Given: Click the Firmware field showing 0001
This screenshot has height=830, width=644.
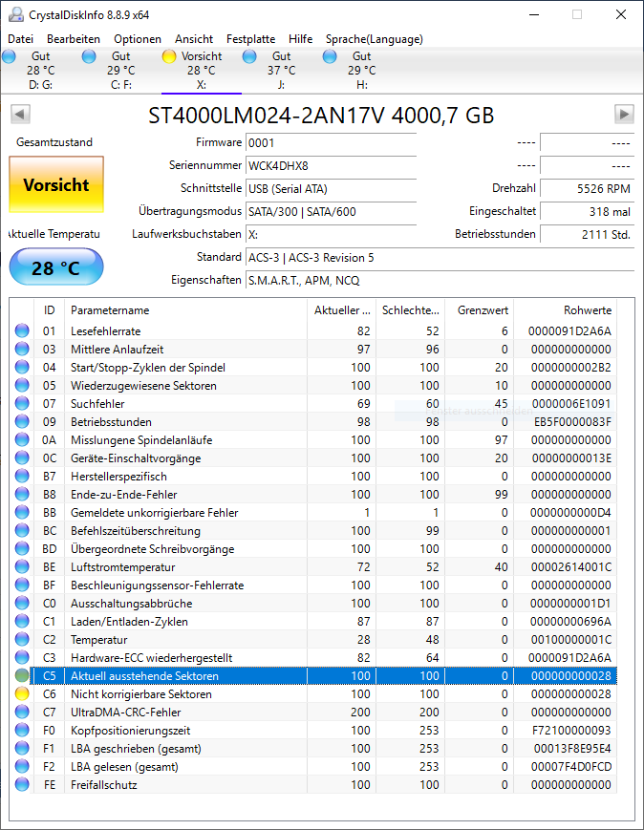Looking at the screenshot, I should click(x=331, y=143).
